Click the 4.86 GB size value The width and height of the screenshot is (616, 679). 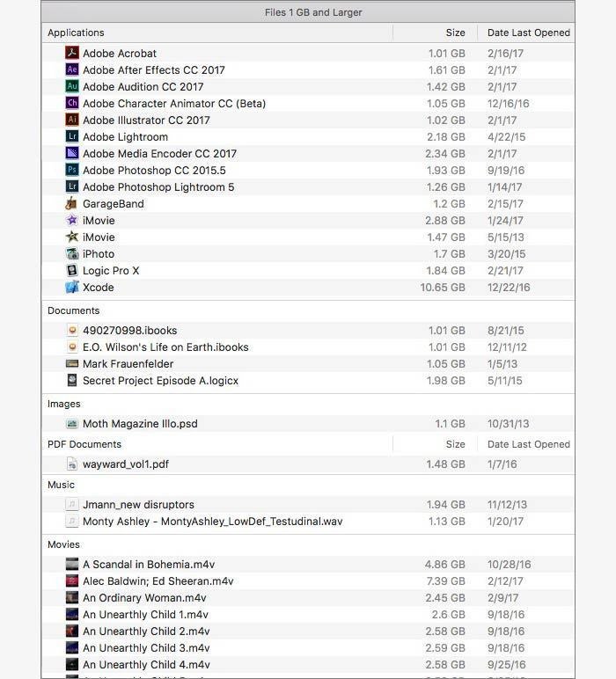445,565
